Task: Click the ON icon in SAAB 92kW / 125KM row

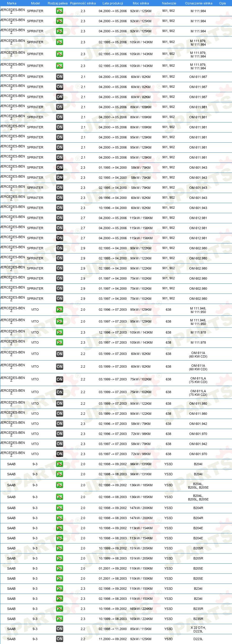Action: click(x=60, y=639)
